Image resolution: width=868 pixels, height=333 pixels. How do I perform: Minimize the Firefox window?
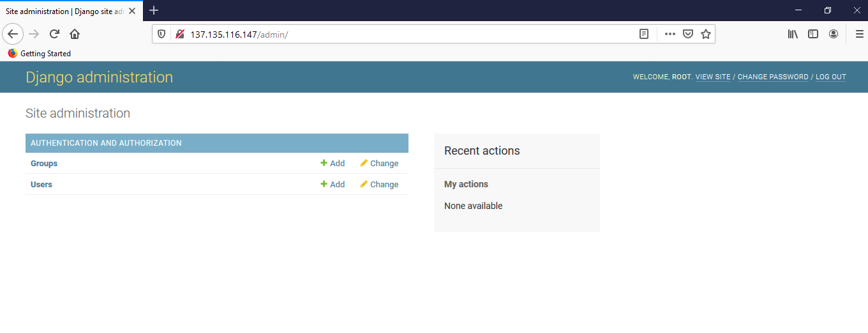(799, 10)
